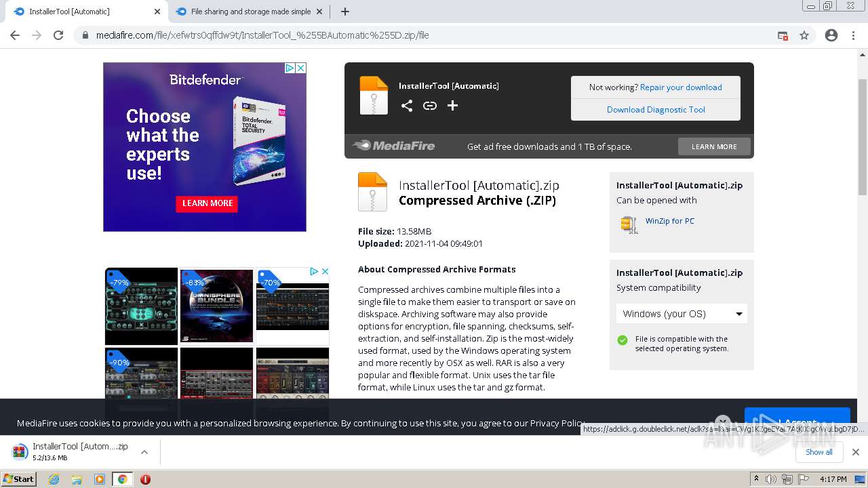Screen dimensions: 868x488
Task: Click File Explorer folder icon in taskbar
Action: (x=77, y=479)
